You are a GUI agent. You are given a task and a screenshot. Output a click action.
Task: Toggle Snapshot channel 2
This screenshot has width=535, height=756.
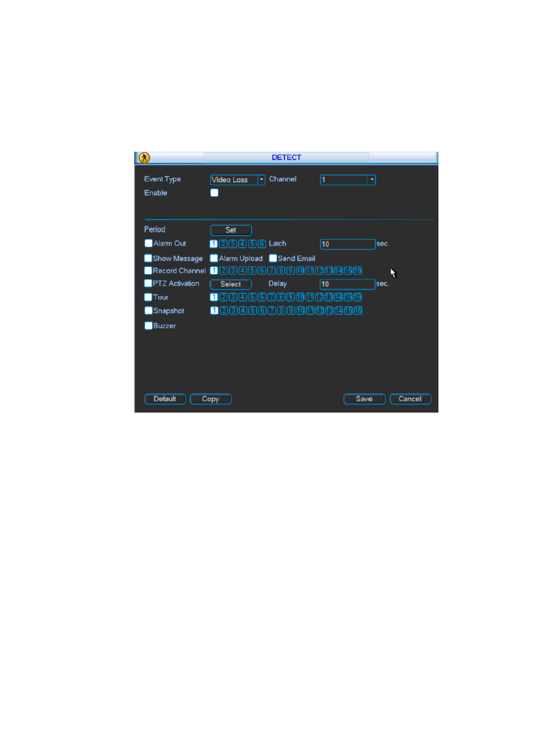[224, 310]
